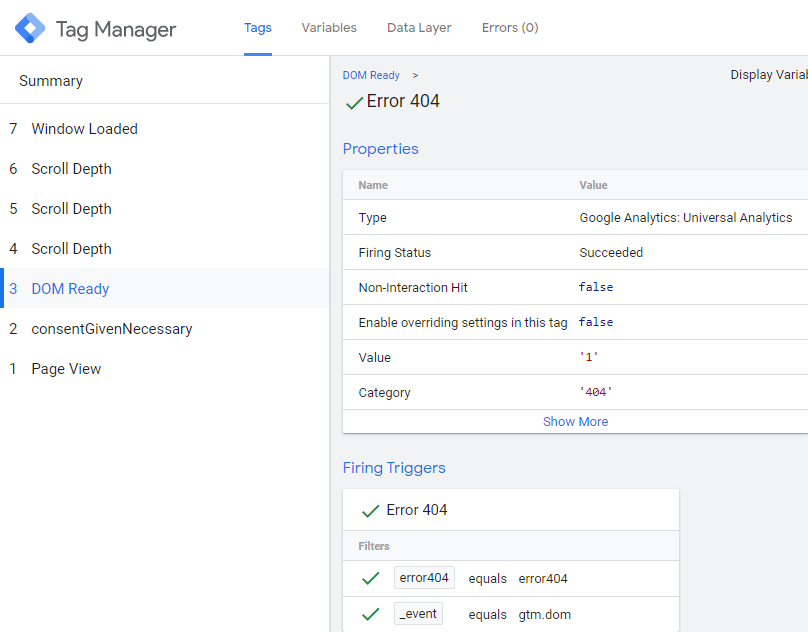
Task: Click the Non-Interaction Hit property name
Action: pos(413,288)
